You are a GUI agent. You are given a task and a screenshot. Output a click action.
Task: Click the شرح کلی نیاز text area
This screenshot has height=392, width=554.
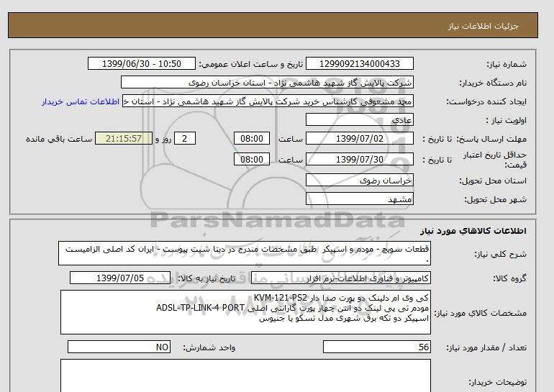point(245,254)
